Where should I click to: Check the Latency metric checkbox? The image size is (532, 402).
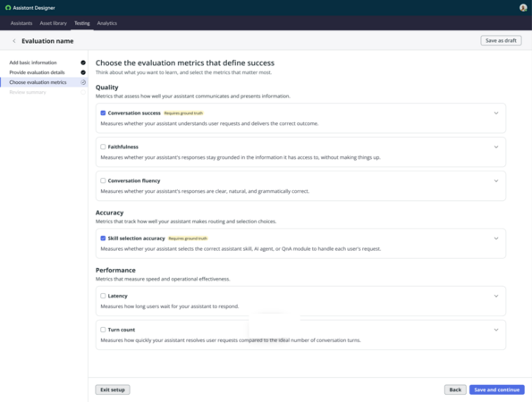pyautogui.click(x=103, y=296)
